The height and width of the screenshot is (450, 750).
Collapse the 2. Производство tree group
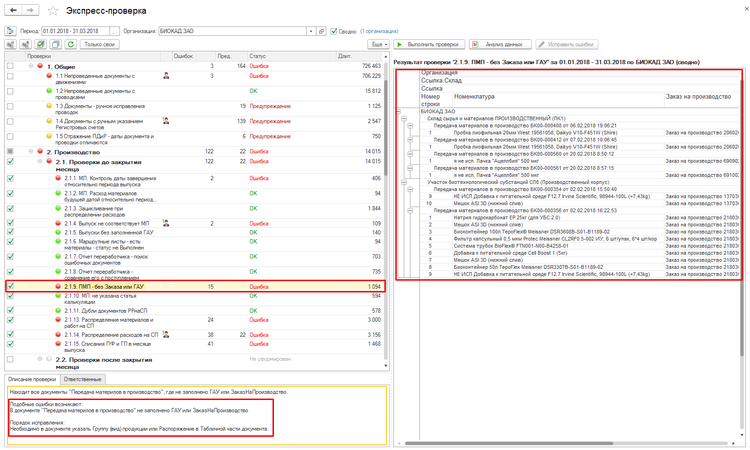click(31, 152)
